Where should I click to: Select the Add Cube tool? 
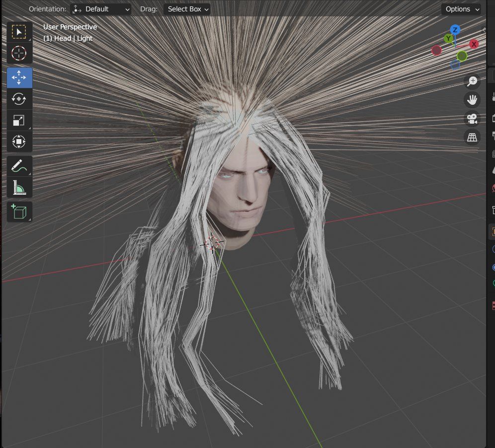pyautogui.click(x=19, y=212)
